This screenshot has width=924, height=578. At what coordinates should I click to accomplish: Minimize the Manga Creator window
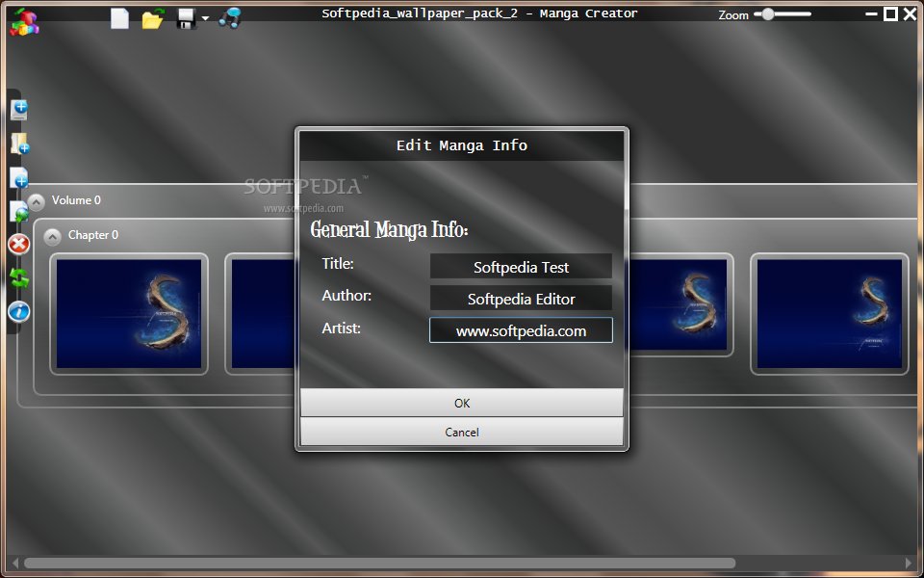[872, 14]
